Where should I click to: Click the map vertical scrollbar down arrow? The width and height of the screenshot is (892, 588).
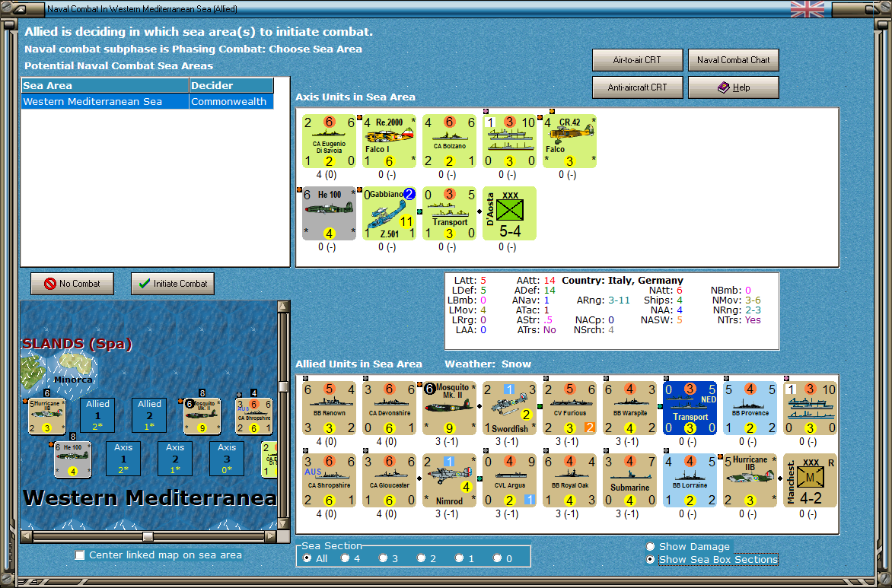(x=283, y=524)
